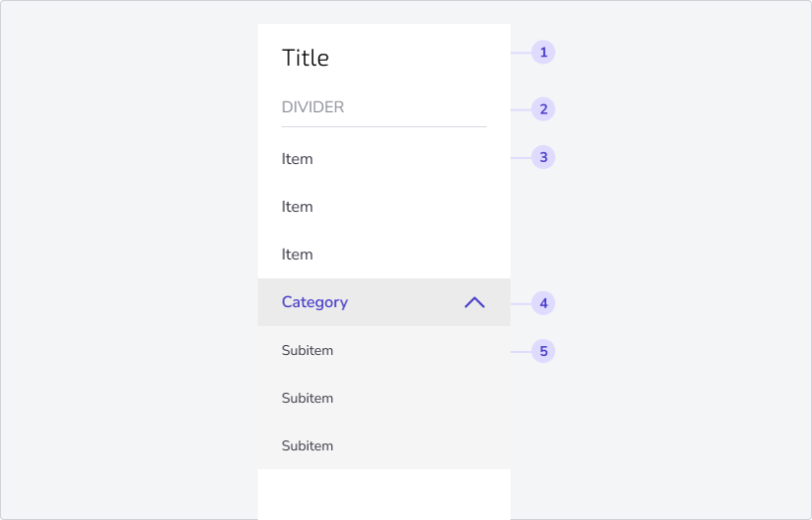
Task: Select annotation badge number 3
Action: tap(543, 157)
